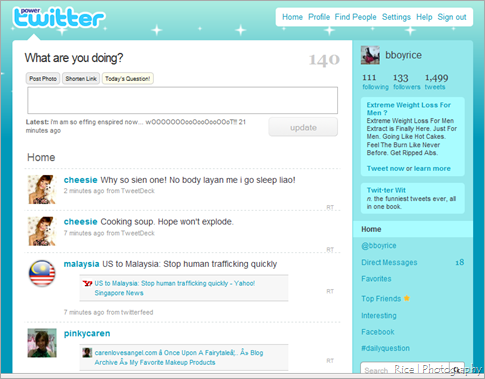Screen dimensions: 485x379
Task: Click the Yahoo icon in the link preview
Action: point(87,284)
